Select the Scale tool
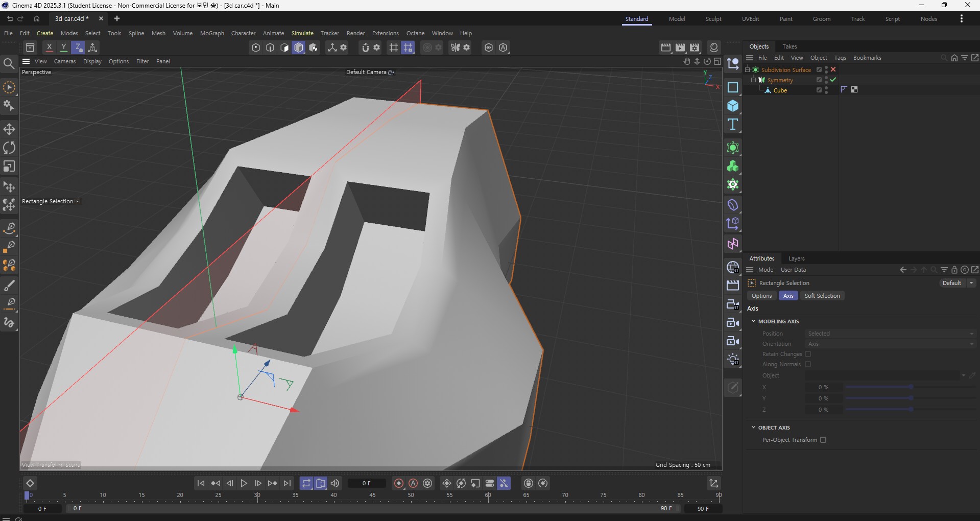980x521 pixels. point(9,167)
